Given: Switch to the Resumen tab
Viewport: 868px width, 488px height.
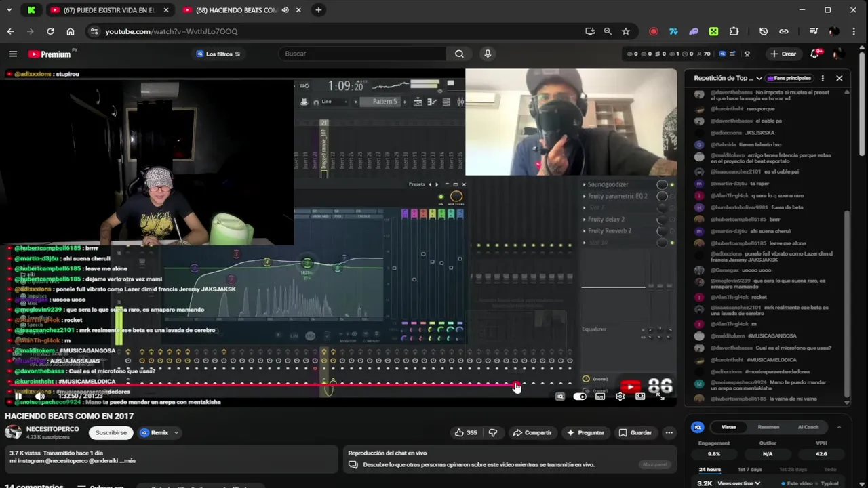Looking at the screenshot, I should click(x=768, y=427).
